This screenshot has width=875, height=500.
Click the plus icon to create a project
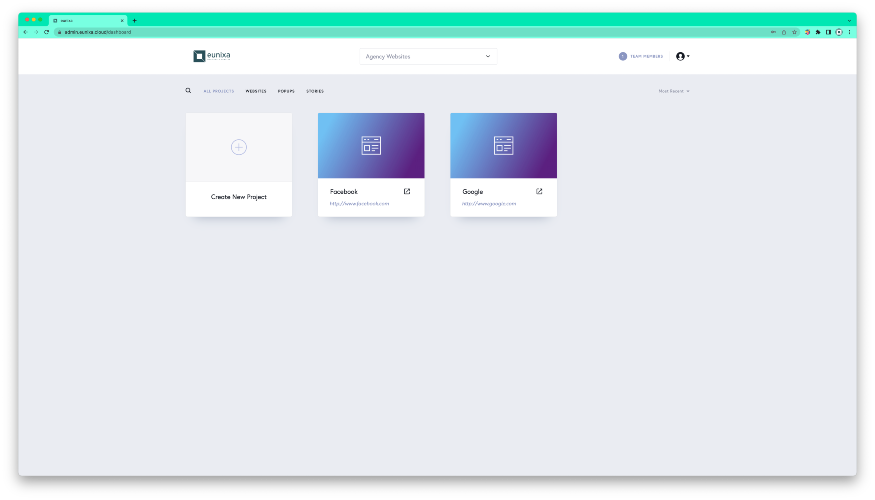point(239,147)
